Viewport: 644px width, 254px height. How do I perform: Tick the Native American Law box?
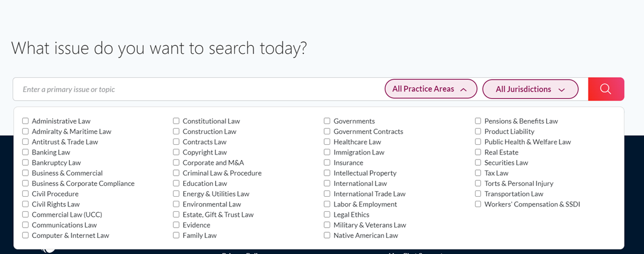point(327,236)
